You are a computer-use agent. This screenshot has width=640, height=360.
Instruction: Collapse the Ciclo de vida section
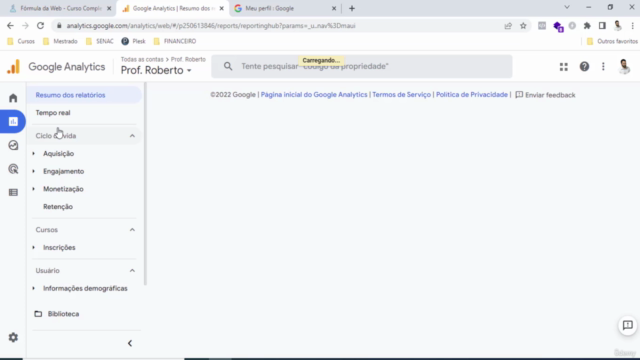pos(132,136)
